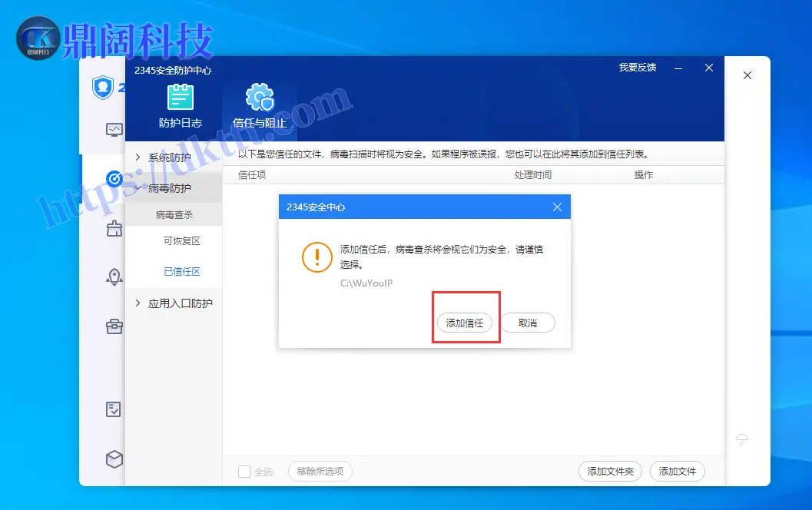812x510 pixels.
Task: Open the toolbox icon in left sidebar
Action: 114,326
